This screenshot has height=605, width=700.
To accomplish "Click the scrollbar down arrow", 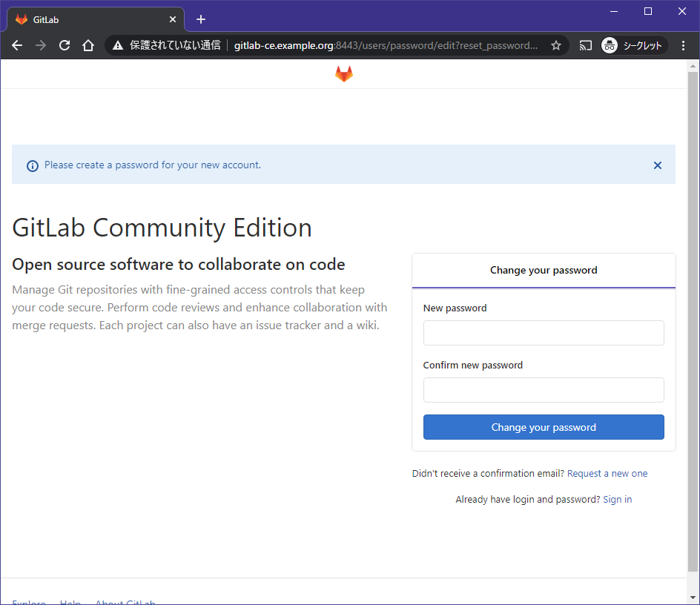I will pyautogui.click(x=693, y=598).
